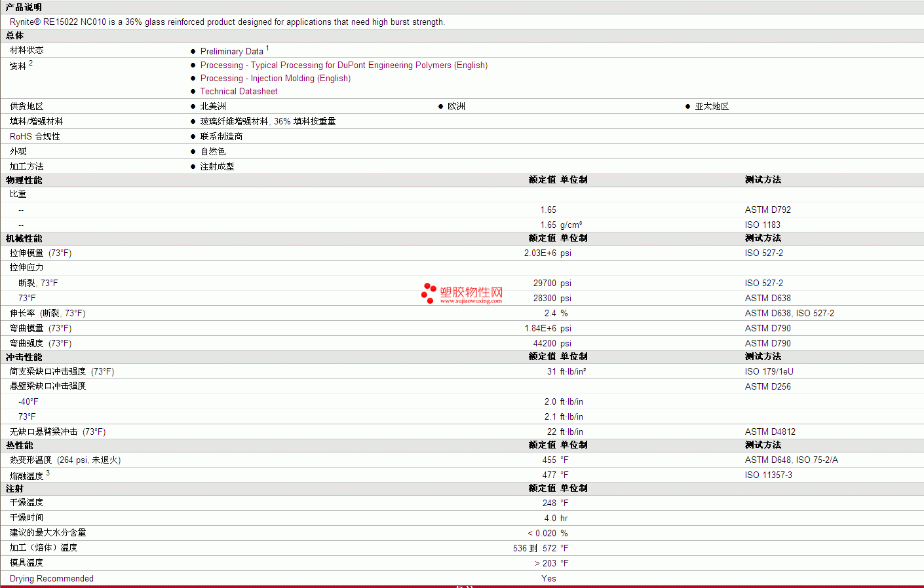
Task: Select the 注射成型 value
Action: coord(217,166)
